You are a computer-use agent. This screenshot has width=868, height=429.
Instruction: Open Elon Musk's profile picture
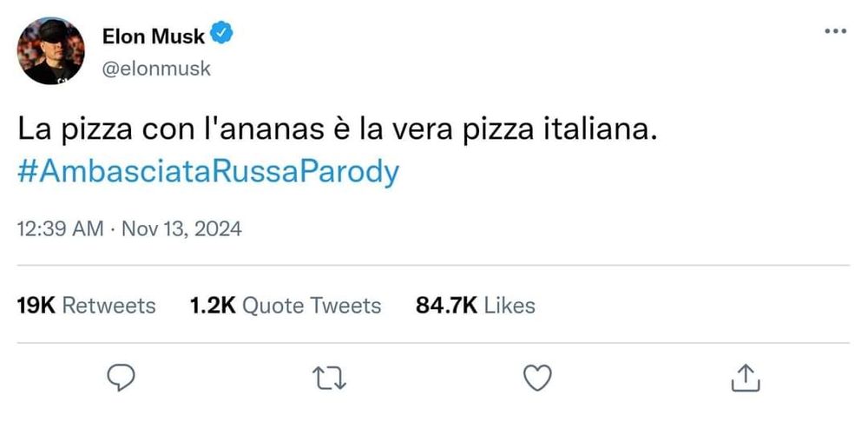(x=51, y=51)
